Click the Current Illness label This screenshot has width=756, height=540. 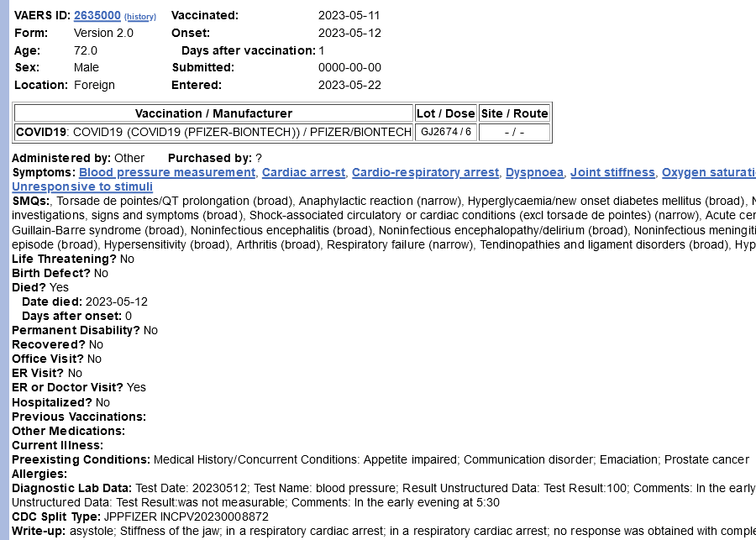[x=58, y=445]
